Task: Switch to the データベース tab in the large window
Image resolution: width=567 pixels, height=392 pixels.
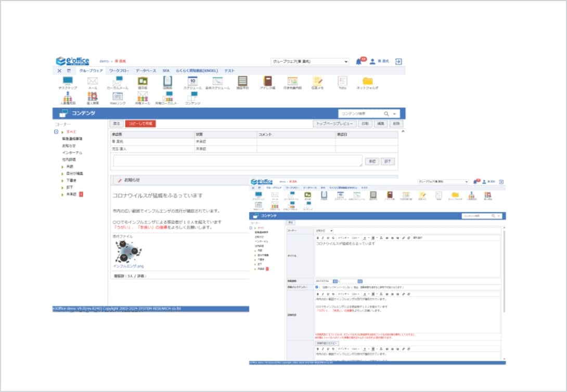Action: pos(146,70)
